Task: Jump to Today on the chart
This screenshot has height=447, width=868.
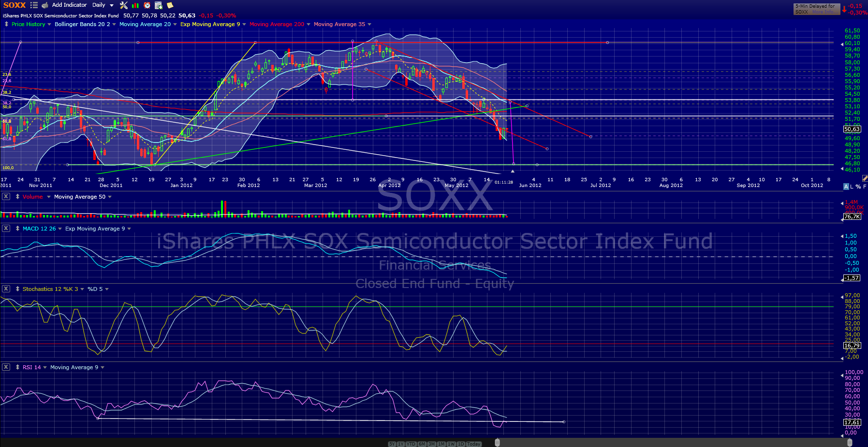Action: click(474, 444)
